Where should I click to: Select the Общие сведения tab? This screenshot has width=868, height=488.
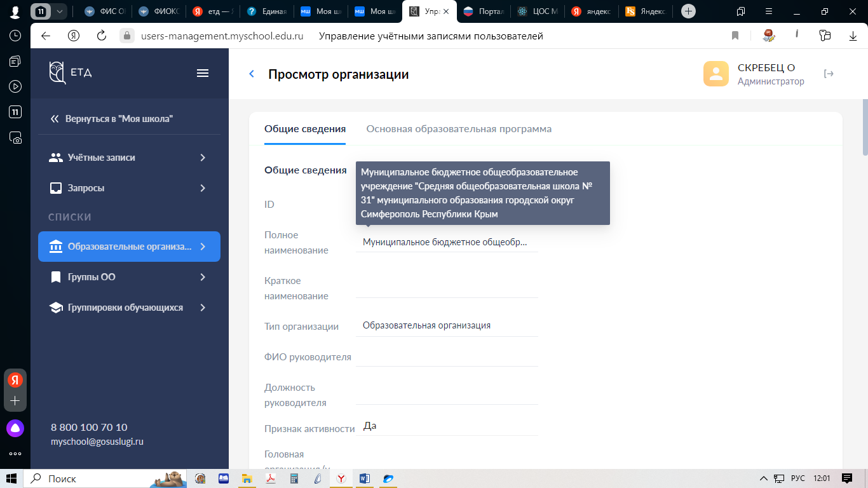(x=305, y=129)
